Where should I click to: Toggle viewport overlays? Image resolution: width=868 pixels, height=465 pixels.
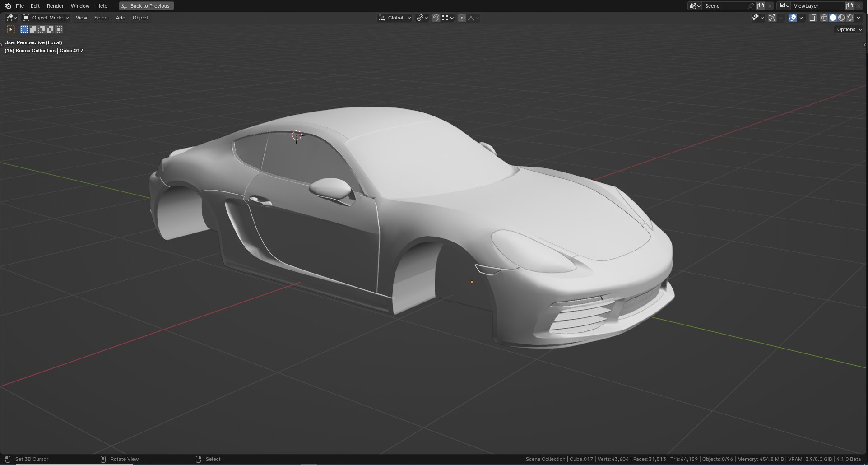tap(793, 18)
